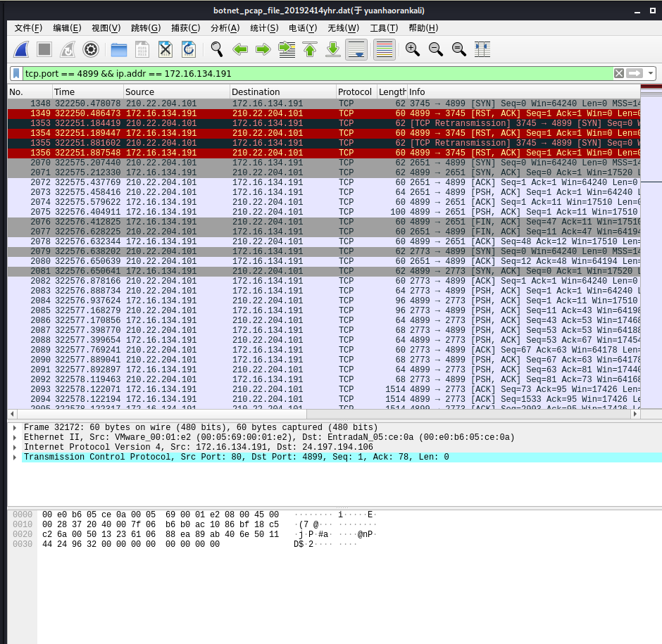Open the 统计(S) menu
Viewport: 662px width, 644px height.
(264, 28)
